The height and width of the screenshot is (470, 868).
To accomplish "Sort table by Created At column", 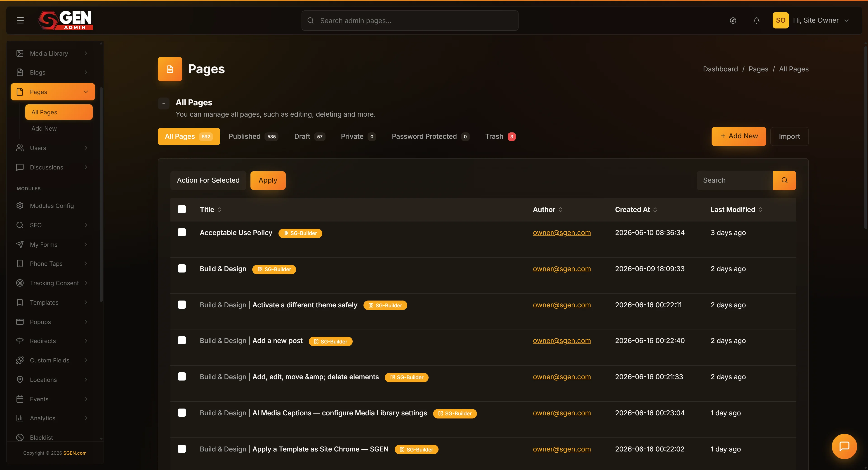I will click(x=636, y=209).
